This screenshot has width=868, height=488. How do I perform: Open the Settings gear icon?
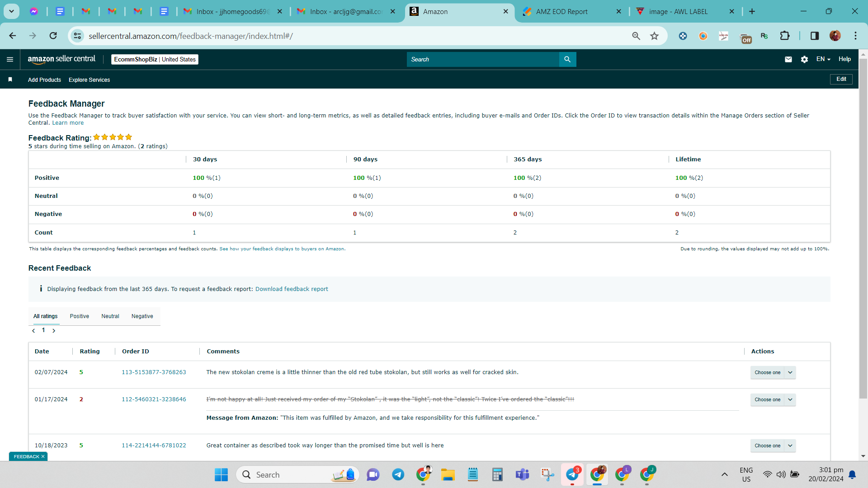[804, 59]
